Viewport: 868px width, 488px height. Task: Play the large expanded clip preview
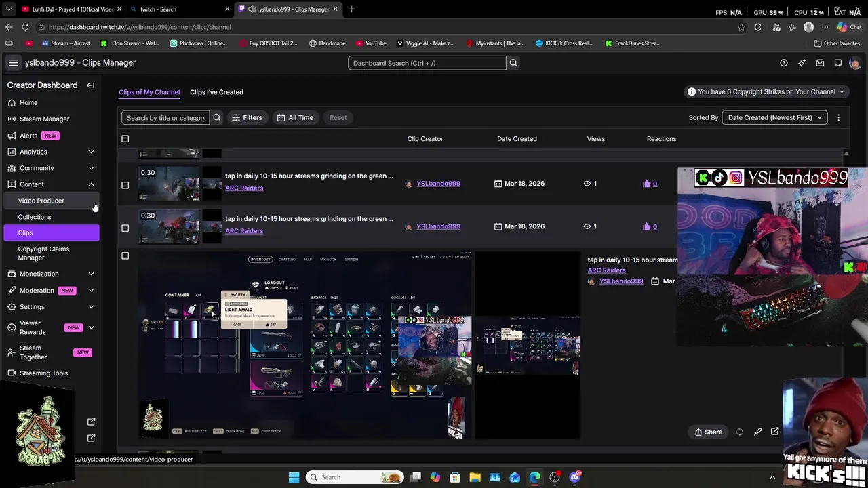pos(305,346)
